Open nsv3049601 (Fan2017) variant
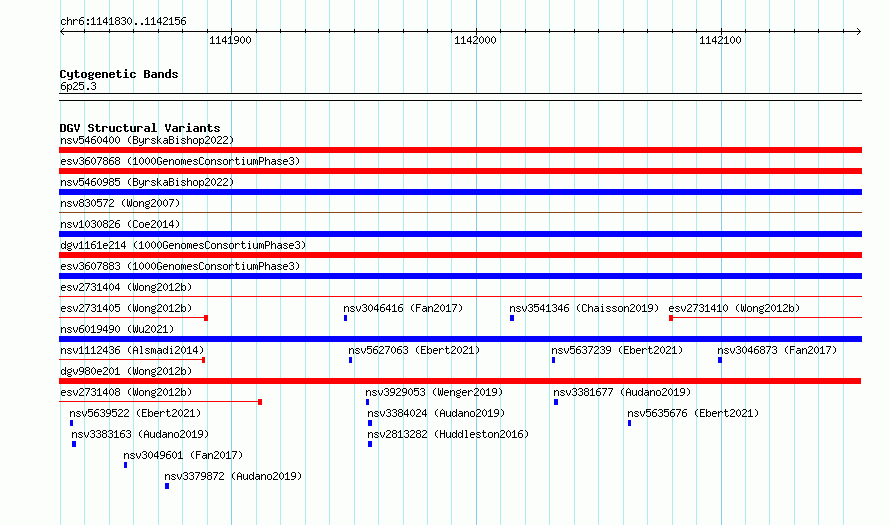The width and height of the screenshot is (890, 525). (x=183, y=455)
